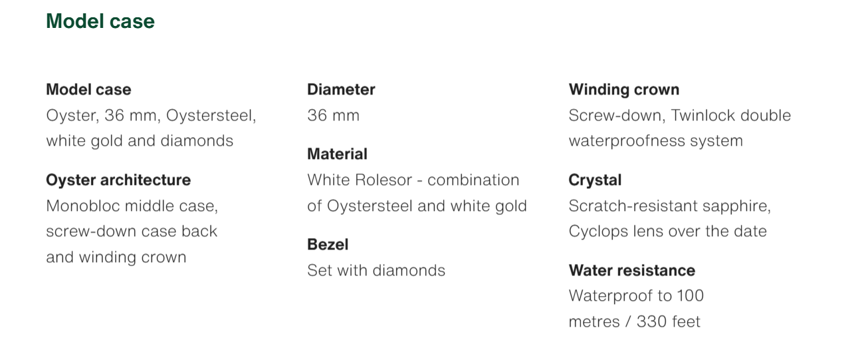Click the green Model case section heading
The height and width of the screenshot is (340, 868).
(x=100, y=21)
